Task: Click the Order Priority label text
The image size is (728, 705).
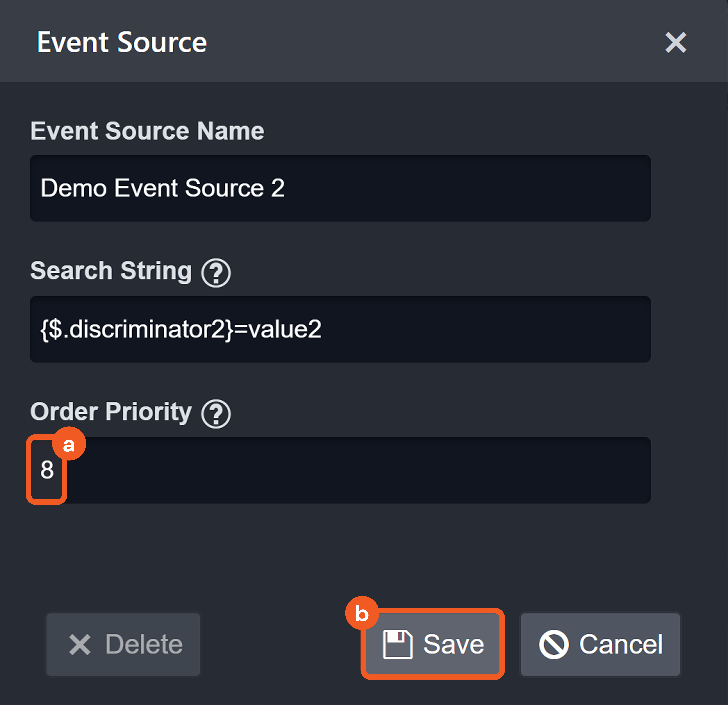Action: (x=111, y=412)
